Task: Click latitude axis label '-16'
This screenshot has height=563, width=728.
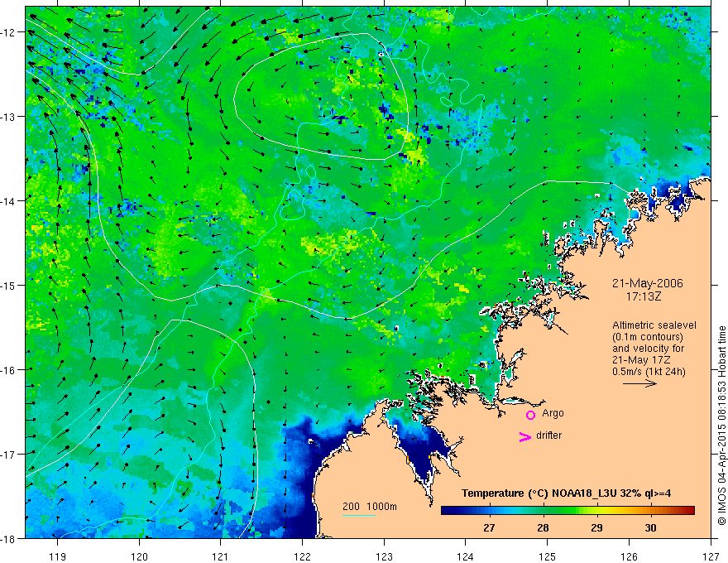Action: [8, 370]
